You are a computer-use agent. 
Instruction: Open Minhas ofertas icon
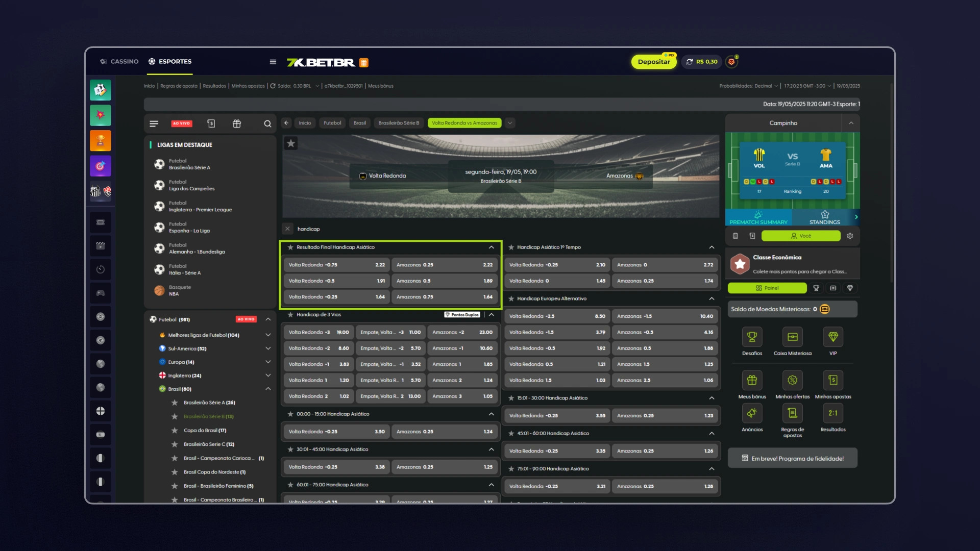792,380
